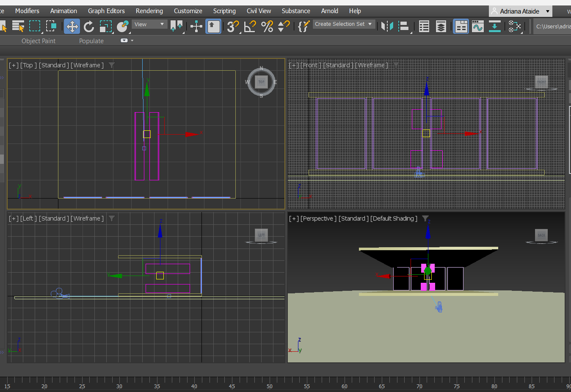Click the Default Shading label in Perspective viewport
This screenshot has height=392, width=571.
coord(394,218)
